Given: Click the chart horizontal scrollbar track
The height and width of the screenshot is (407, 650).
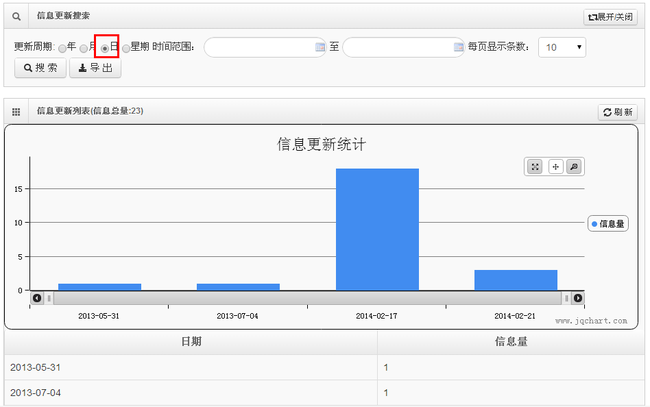Looking at the screenshot, I should coord(308,298).
